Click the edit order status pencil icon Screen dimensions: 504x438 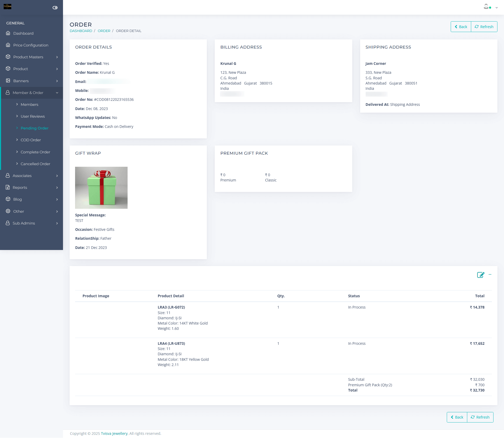(480, 275)
